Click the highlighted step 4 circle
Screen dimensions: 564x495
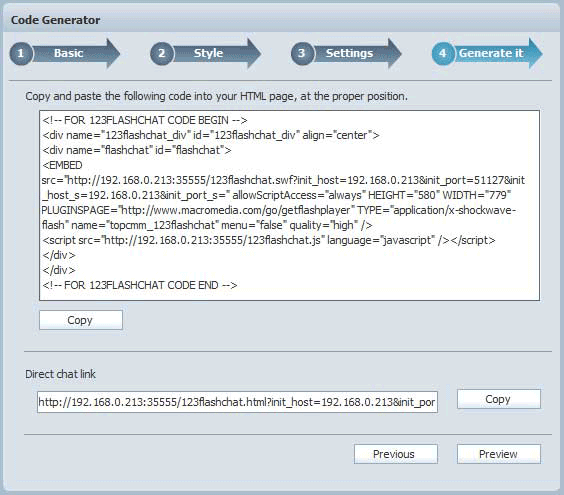[x=443, y=54]
